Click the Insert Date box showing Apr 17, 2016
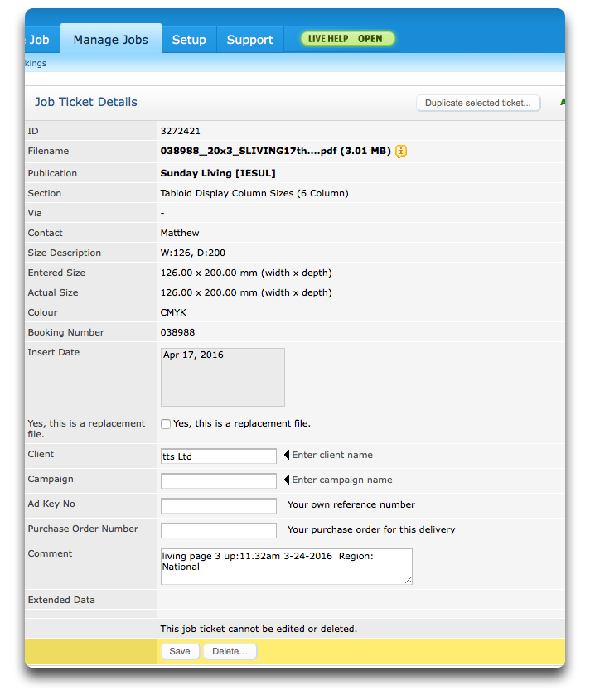Screen dimensions: 595x700 [222, 377]
